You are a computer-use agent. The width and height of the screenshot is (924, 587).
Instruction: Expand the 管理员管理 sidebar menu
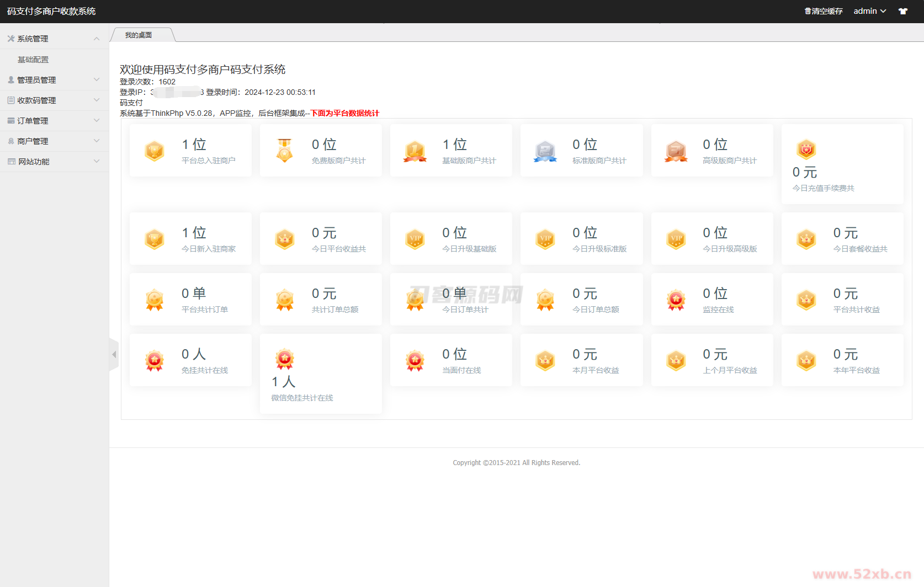54,80
